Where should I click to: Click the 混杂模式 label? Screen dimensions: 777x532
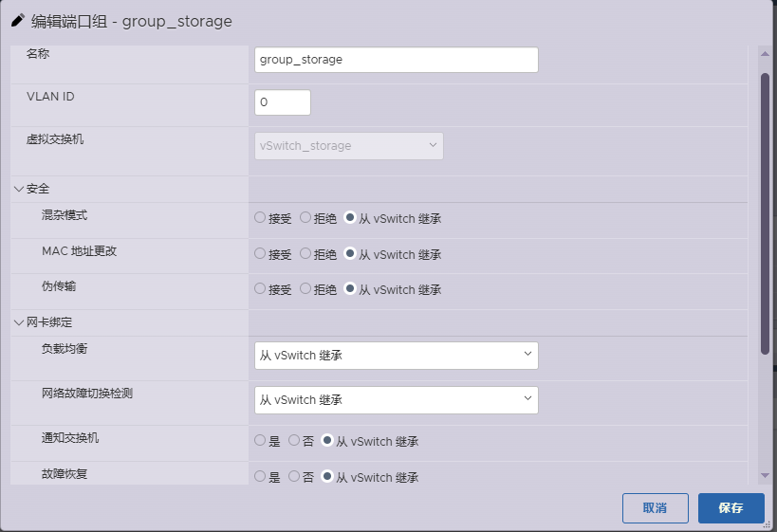point(65,215)
